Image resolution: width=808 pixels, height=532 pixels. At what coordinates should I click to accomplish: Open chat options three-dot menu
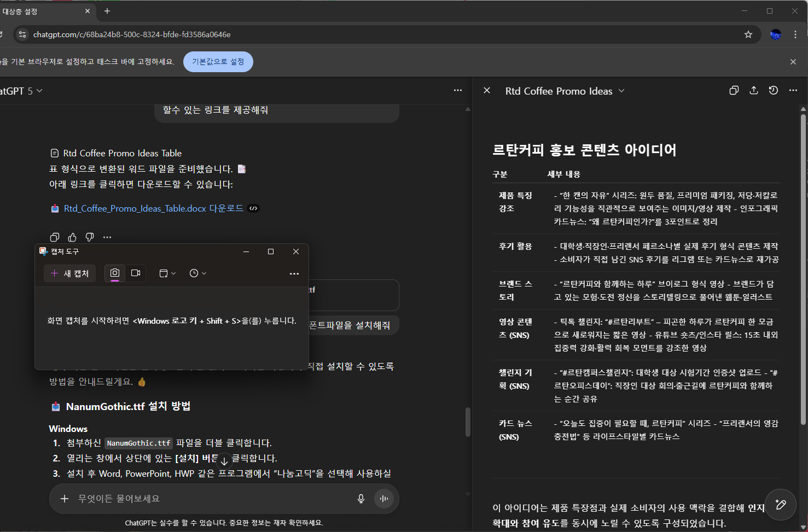pyautogui.click(x=458, y=91)
